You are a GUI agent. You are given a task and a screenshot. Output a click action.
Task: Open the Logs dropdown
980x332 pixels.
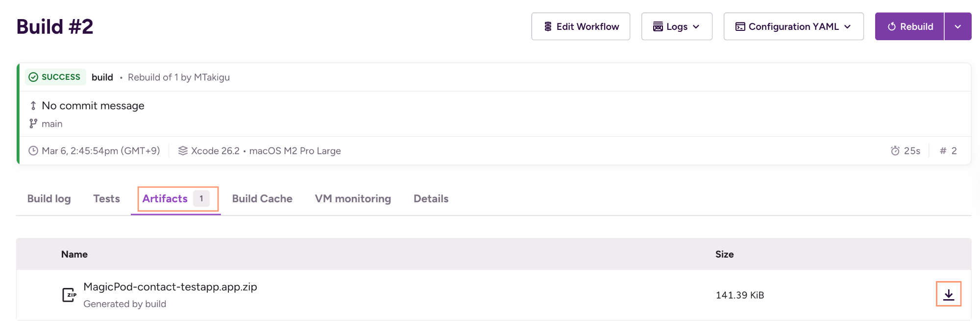pos(676,26)
